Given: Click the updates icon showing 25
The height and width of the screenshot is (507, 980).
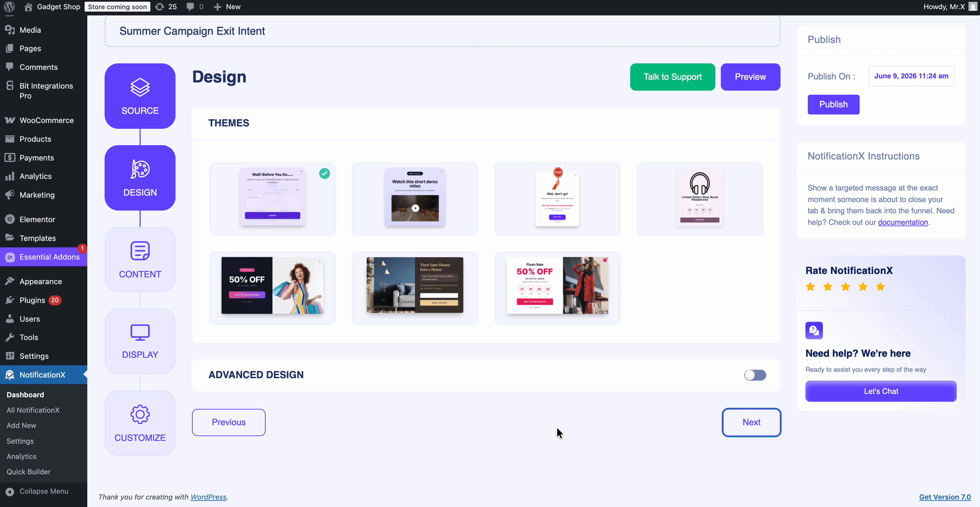Looking at the screenshot, I should [x=160, y=7].
